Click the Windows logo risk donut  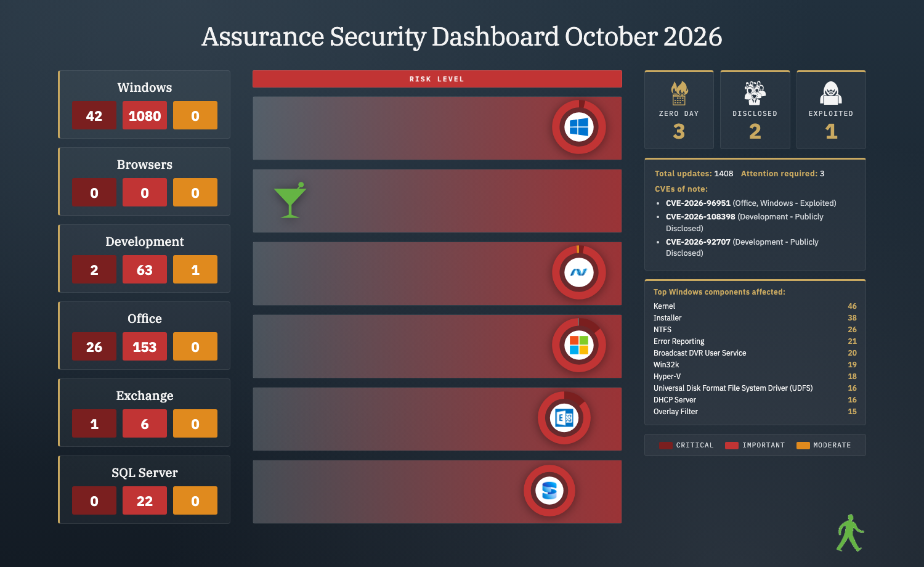coord(579,127)
